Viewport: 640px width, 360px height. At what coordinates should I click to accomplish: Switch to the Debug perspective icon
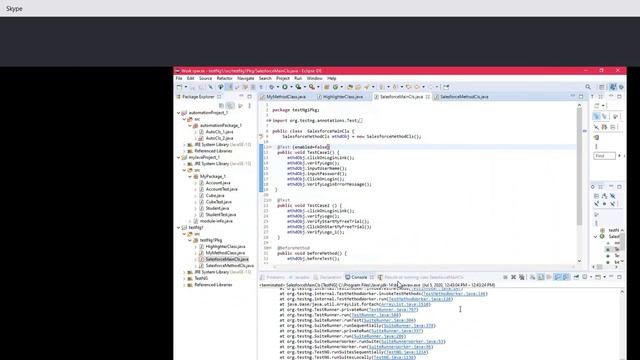(621, 87)
